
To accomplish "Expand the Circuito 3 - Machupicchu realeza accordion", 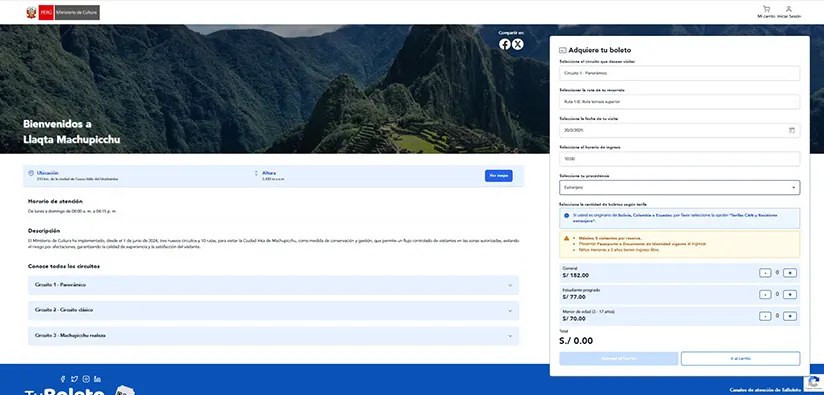I will pyautogui.click(x=273, y=336).
